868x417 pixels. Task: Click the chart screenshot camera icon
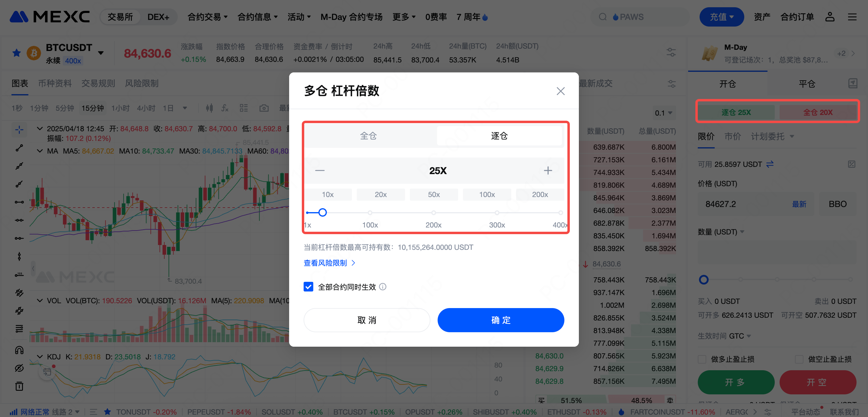coord(264,108)
